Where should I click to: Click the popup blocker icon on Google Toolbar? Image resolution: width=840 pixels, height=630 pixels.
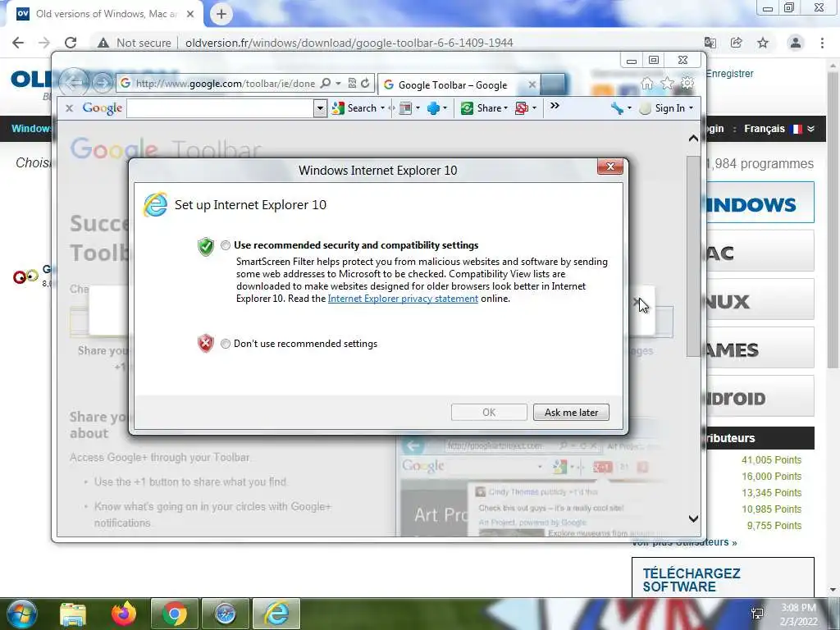click(405, 108)
